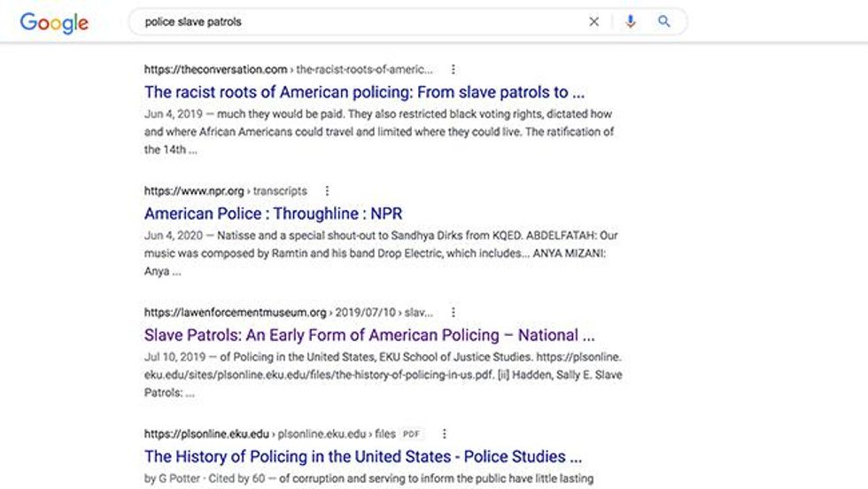Image resolution: width=868 pixels, height=489 pixels.
Task: Open 'The History of Policing in the United States'
Action: [363, 456]
